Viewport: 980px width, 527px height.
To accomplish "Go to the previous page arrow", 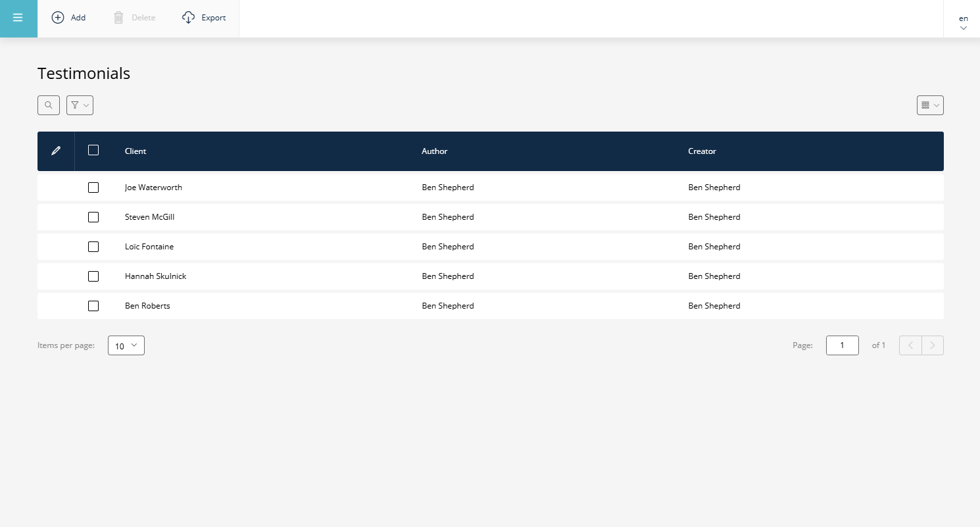I will tap(910, 345).
